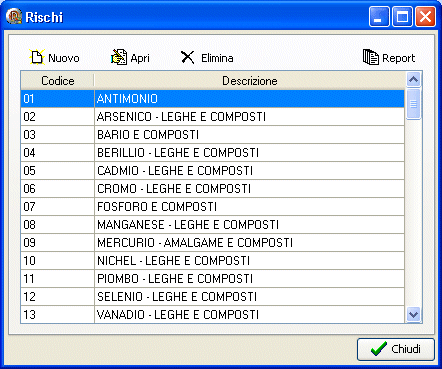Sort by the Descrizione column header
The height and width of the screenshot is (369, 442).
pyautogui.click(x=250, y=81)
